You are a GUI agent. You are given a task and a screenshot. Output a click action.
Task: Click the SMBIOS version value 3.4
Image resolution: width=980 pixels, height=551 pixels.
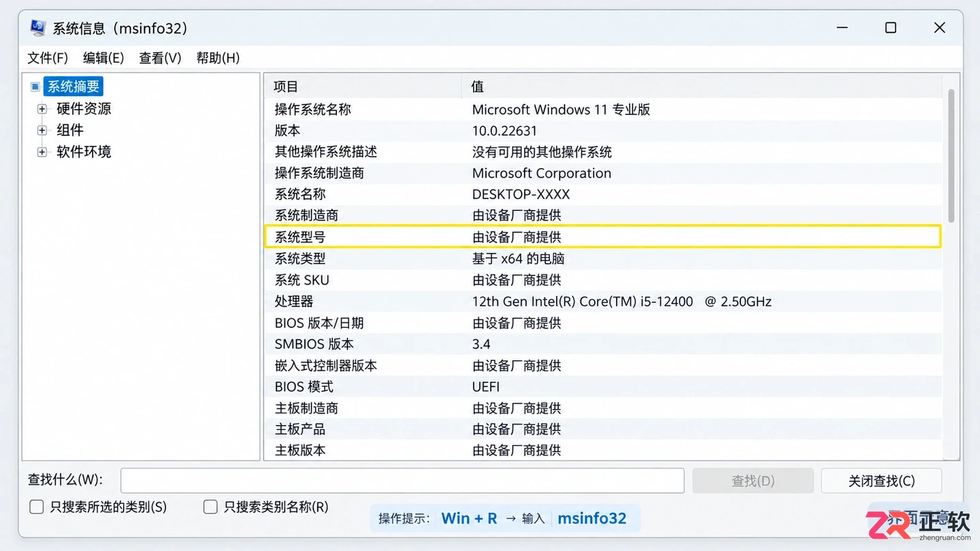[x=481, y=344]
